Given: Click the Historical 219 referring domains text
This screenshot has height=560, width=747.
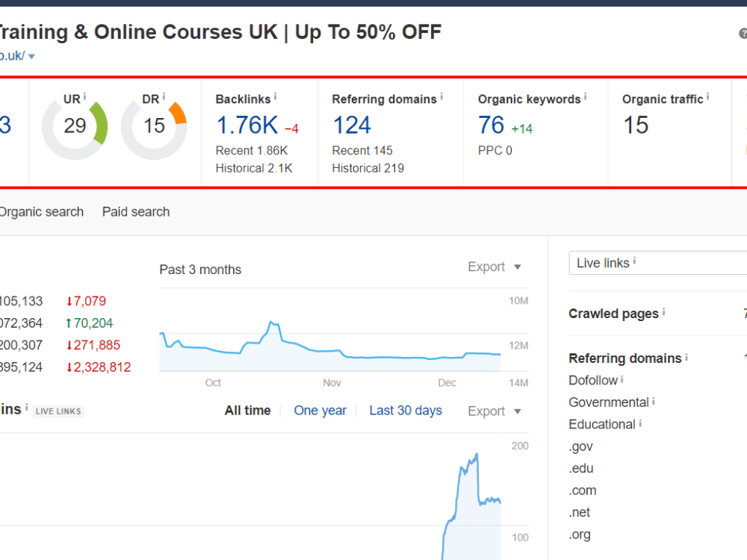Looking at the screenshot, I should (x=368, y=168).
